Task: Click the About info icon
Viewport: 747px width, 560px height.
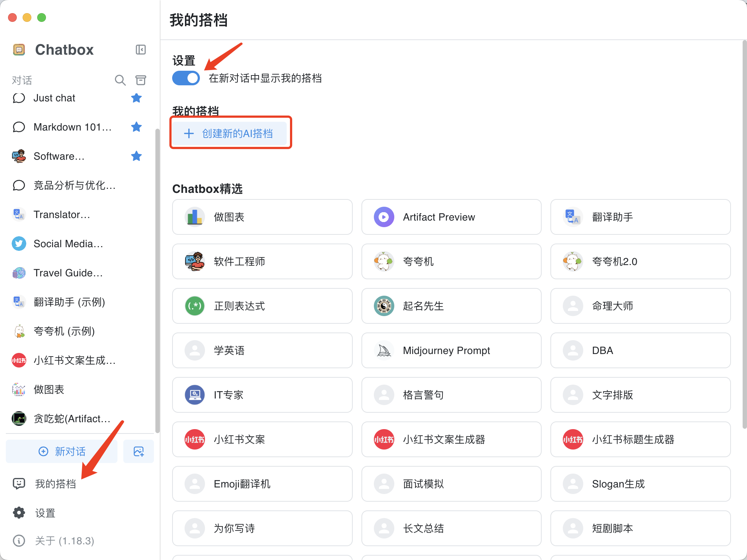Action: point(19,541)
